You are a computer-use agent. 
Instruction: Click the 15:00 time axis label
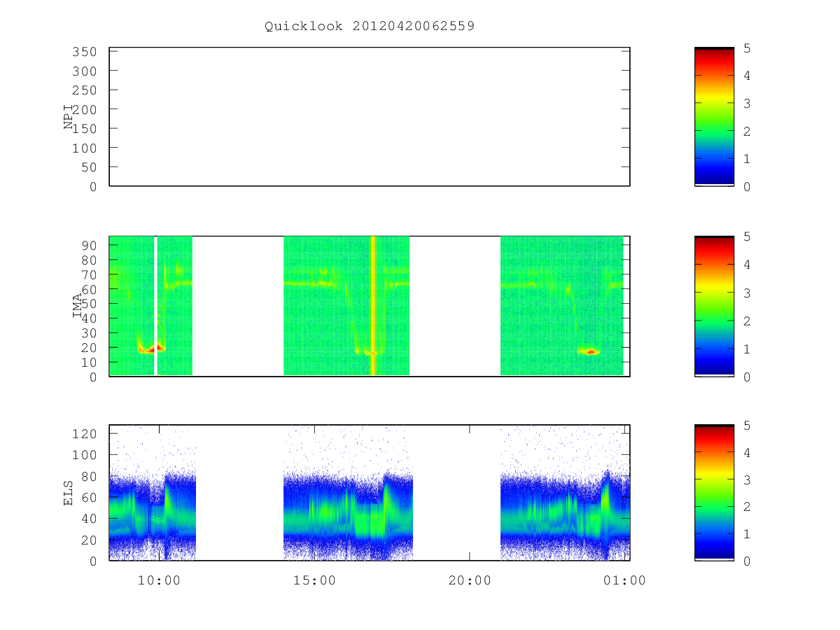tap(314, 580)
